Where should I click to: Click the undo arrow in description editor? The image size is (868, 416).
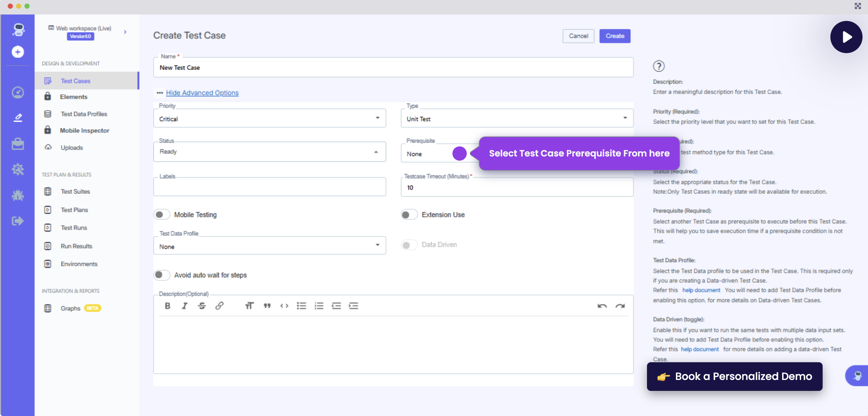602,306
